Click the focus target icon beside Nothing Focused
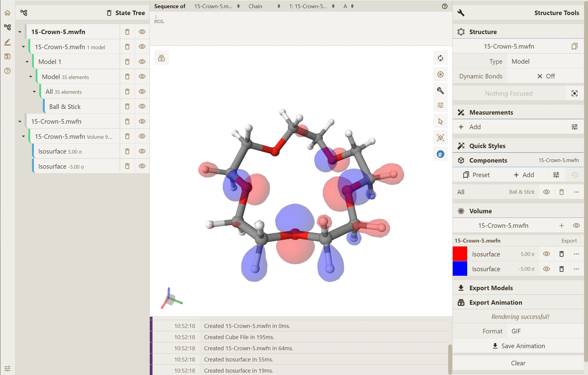The width and height of the screenshot is (588, 375). click(574, 94)
